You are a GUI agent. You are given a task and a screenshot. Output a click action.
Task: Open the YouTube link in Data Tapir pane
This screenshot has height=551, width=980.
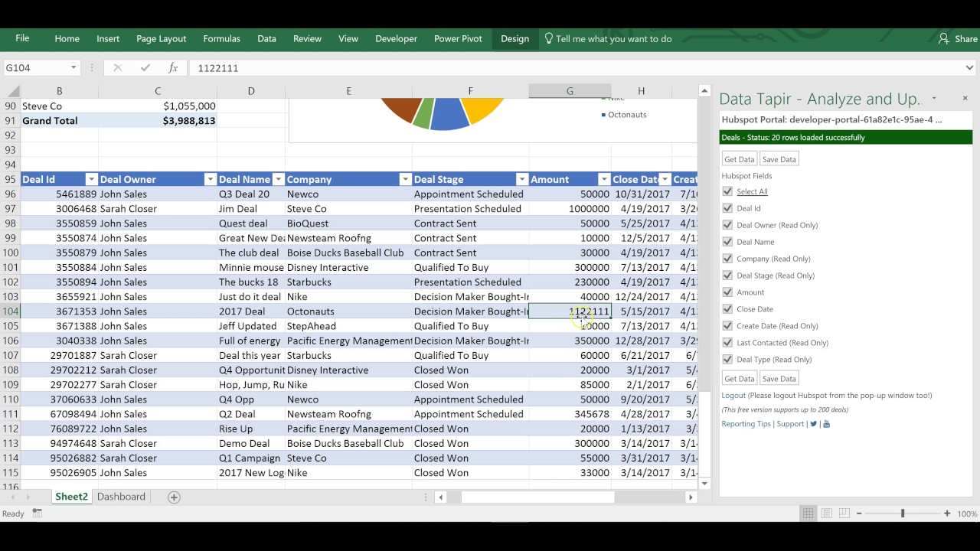coord(826,424)
